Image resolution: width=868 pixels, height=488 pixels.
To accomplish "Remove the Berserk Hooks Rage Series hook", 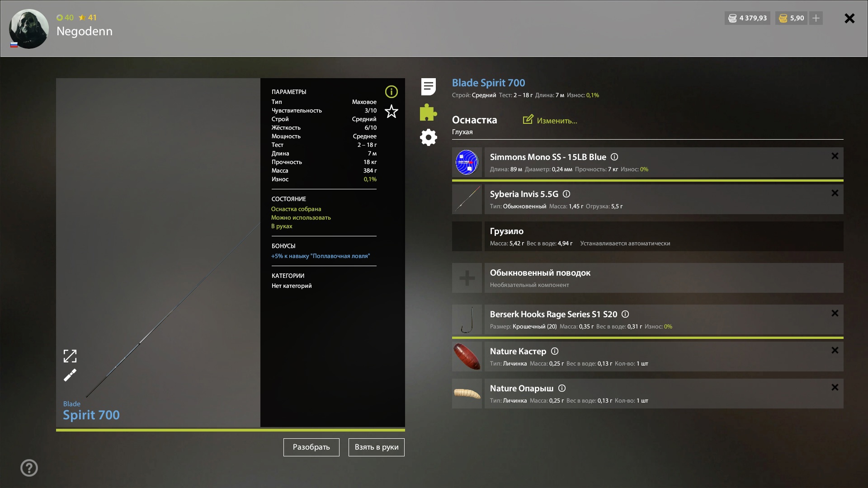I will tap(835, 313).
